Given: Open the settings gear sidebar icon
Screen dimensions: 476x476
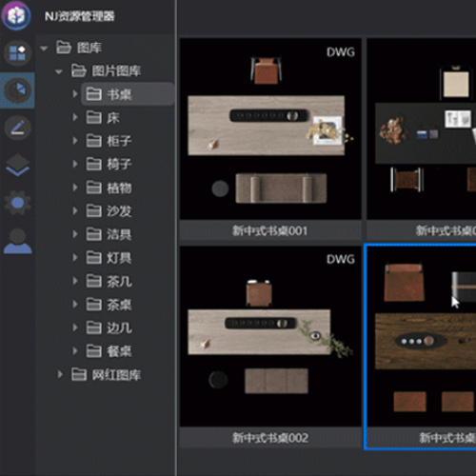Looking at the screenshot, I should pos(17,203).
